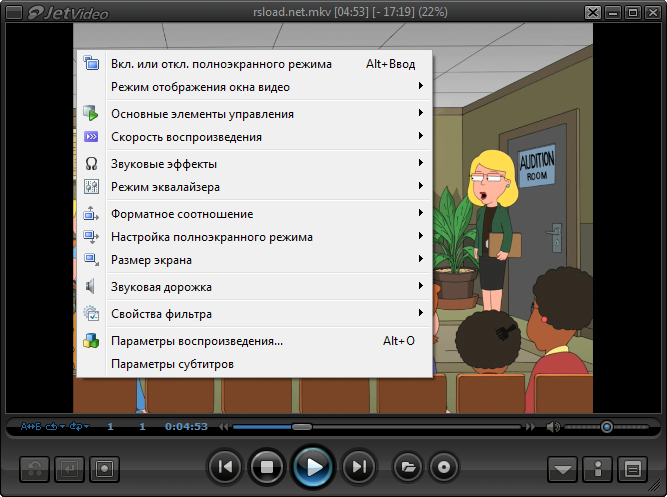
Task: Click the headphones icon for Звуковые эффекты
Action: (91, 163)
